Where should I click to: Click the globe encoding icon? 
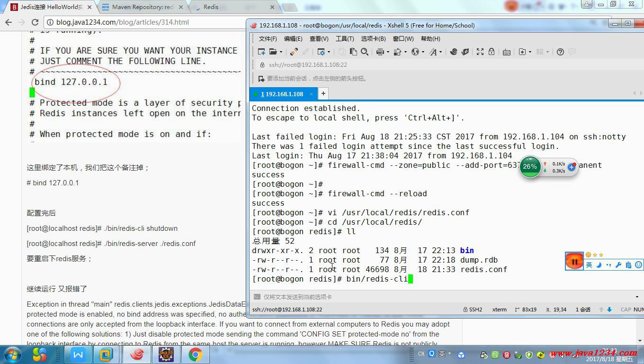(415, 52)
